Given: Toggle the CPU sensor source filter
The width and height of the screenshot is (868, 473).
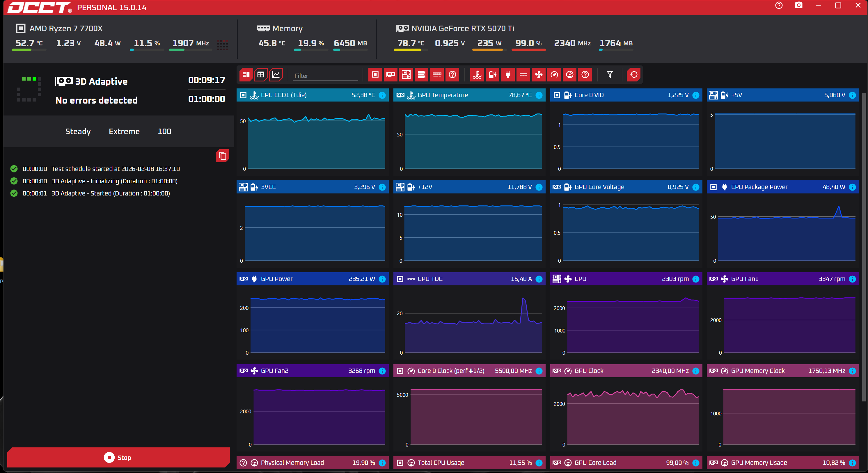Looking at the screenshot, I should click(375, 74).
